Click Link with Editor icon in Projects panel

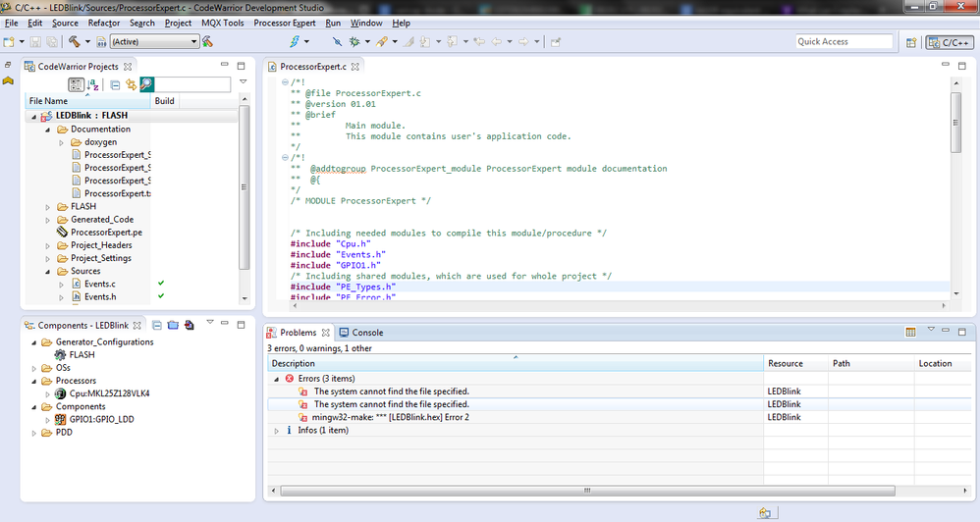coord(131,85)
